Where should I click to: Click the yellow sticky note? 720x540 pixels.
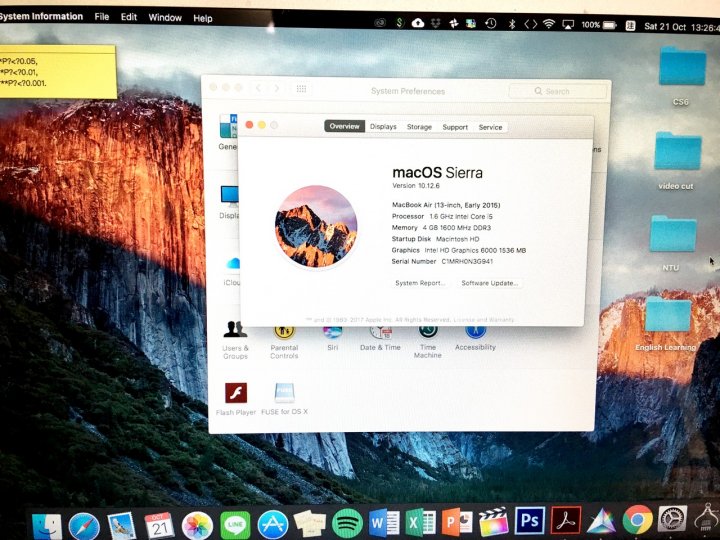(x=57, y=71)
